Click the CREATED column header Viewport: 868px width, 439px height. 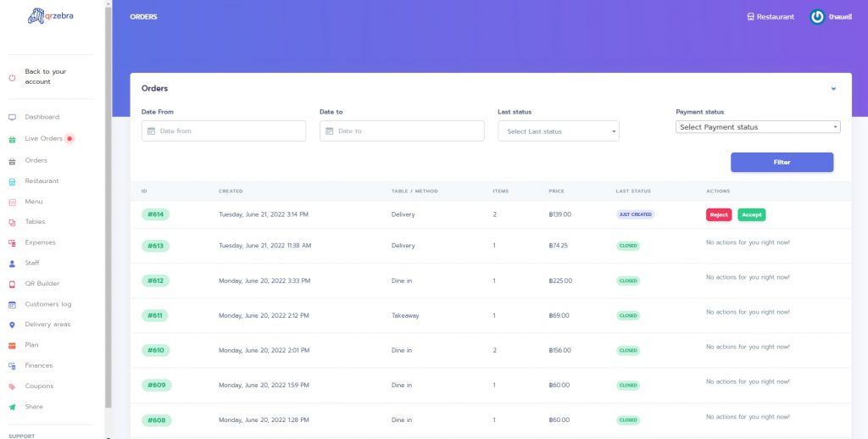pos(231,191)
